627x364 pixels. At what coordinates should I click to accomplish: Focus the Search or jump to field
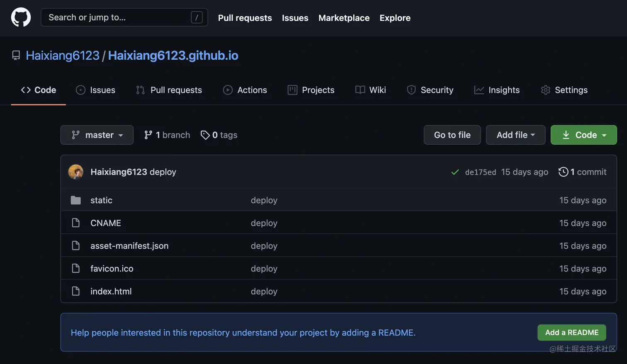[x=116, y=17]
